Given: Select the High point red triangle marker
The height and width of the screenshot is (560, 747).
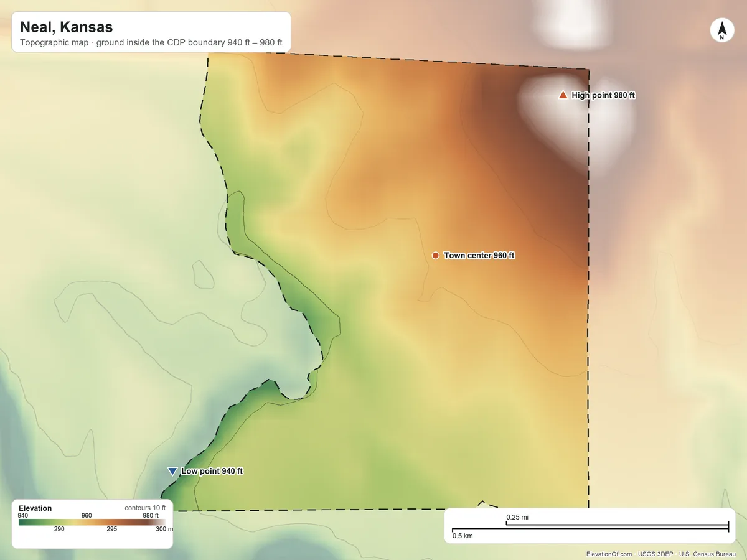Looking at the screenshot, I should pyautogui.click(x=563, y=95).
